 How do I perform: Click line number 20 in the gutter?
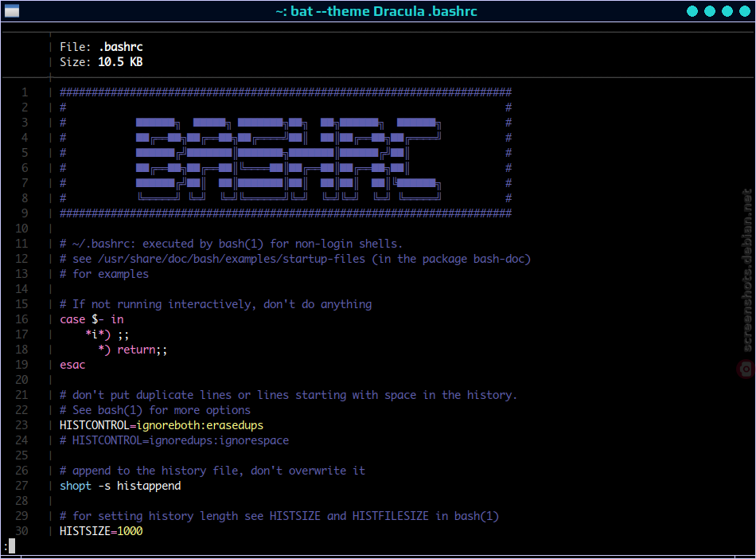(21, 380)
